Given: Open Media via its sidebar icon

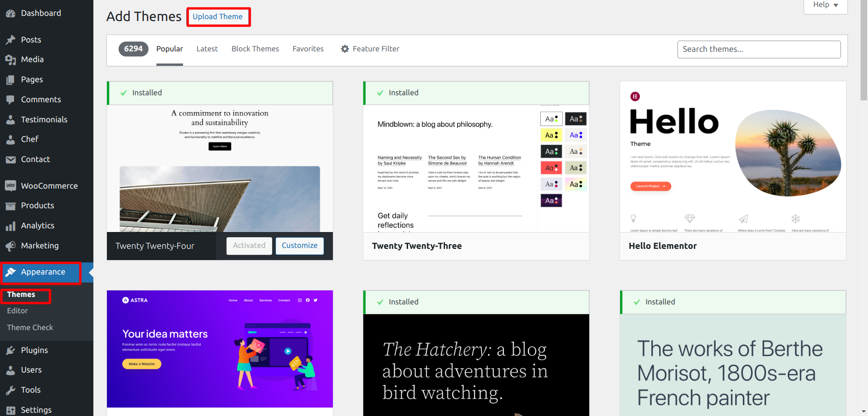Looking at the screenshot, I should 10,60.
